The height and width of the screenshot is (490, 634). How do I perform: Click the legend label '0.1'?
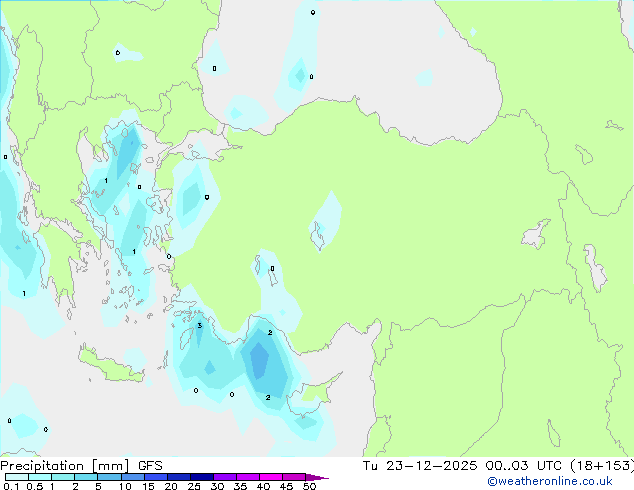[11, 486]
